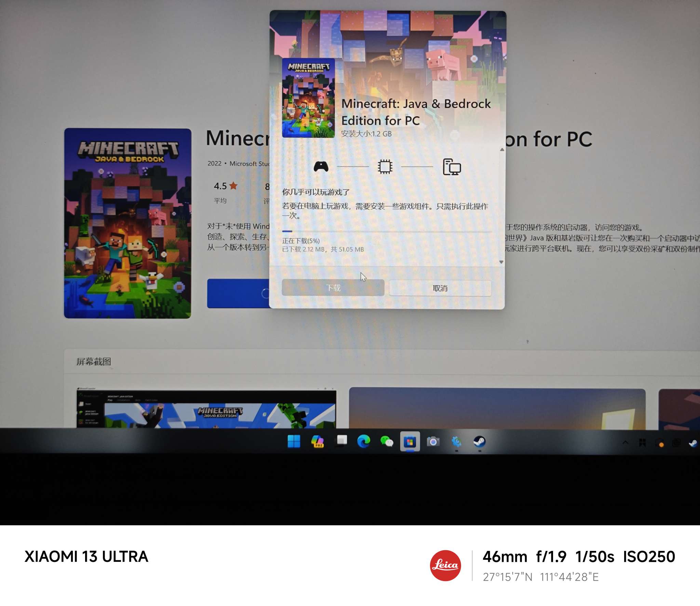
Task: Click the blue install button on store page
Action: tap(238, 293)
